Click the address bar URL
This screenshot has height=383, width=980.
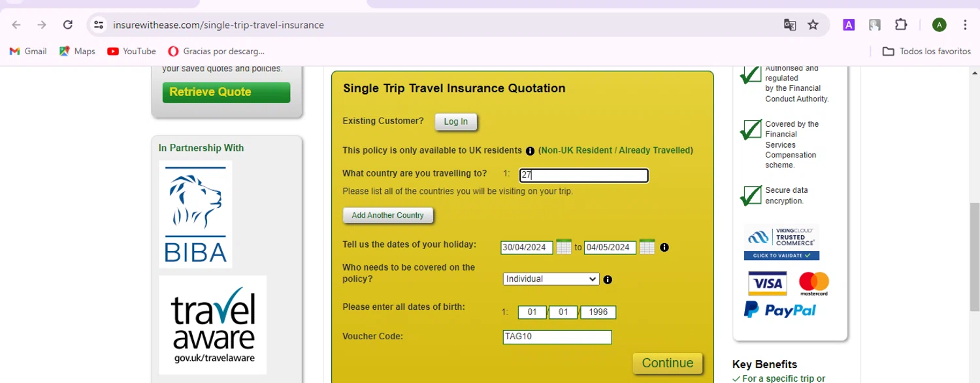coord(218,25)
